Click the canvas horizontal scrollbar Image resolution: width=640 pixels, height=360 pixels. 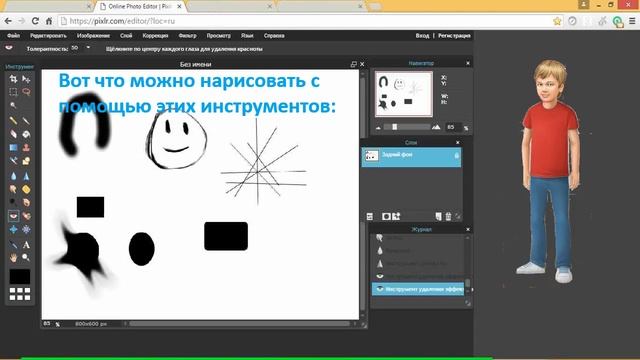(240, 324)
